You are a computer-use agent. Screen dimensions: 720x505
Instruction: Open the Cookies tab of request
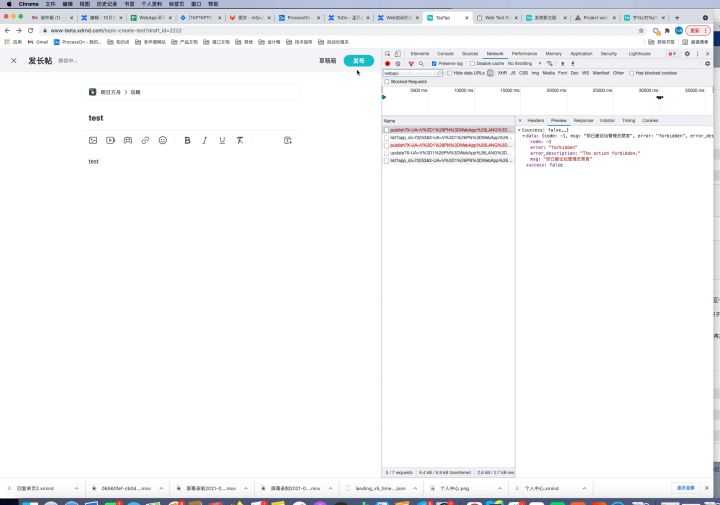pyautogui.click(x=650, y=120)
